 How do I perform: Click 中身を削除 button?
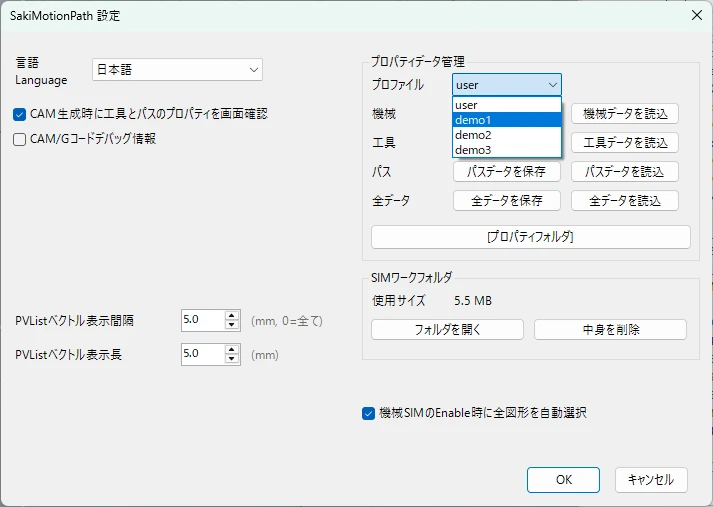[610, 330]
